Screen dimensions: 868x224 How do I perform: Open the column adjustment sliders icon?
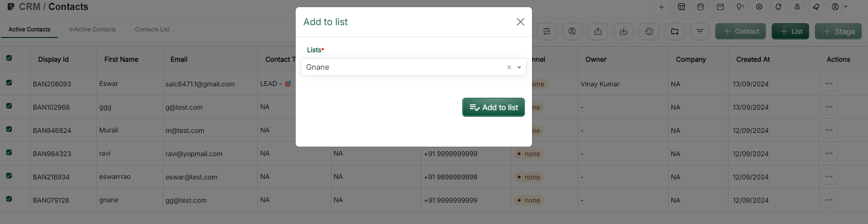tap(547, 31)
